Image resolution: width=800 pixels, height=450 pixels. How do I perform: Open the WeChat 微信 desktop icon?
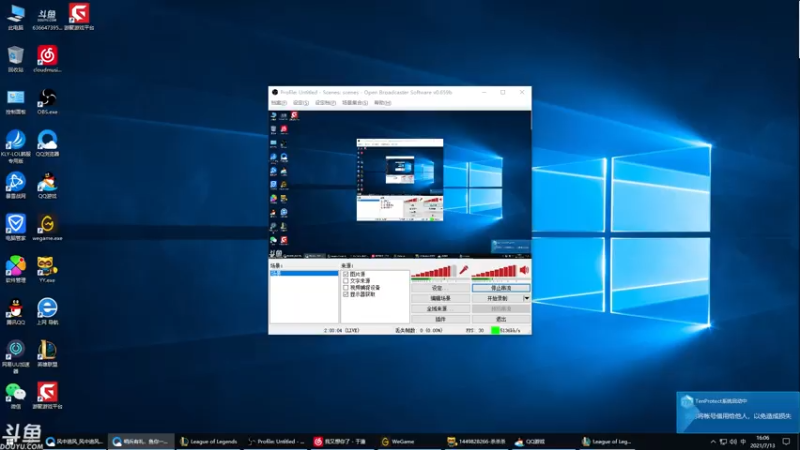click(x=16, y=396)
